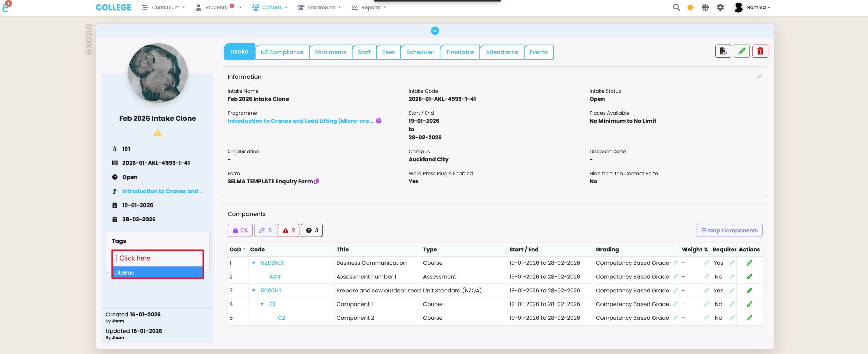Toggle the red warnings filter badge showing 2
This screenshot has height=354, width=868.
[x=289, y=230]
